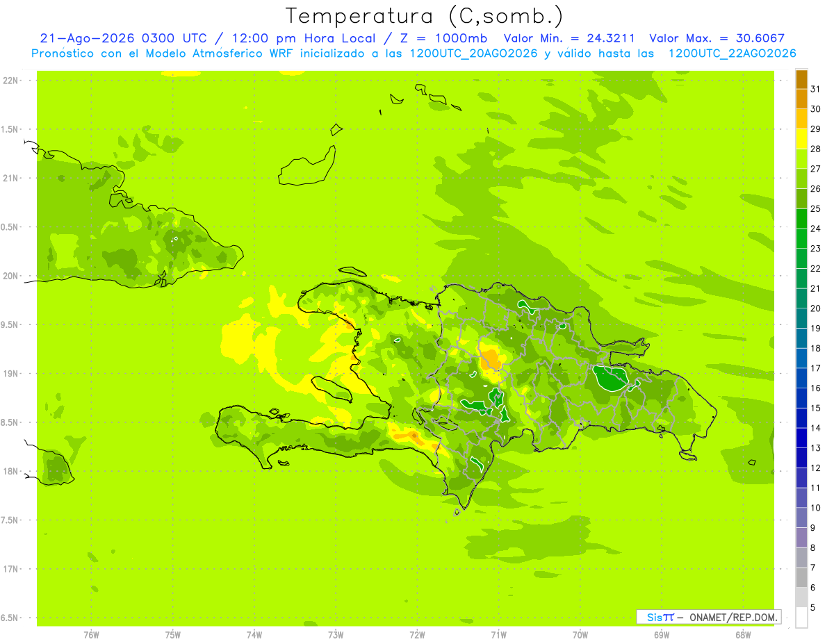
Task: Click the '74W' longitude label
Action: (x=254, y=634)
